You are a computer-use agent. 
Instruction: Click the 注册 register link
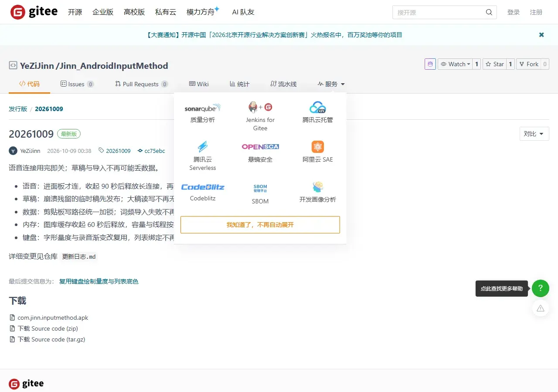pyautogui.click(x=536, y=12)
